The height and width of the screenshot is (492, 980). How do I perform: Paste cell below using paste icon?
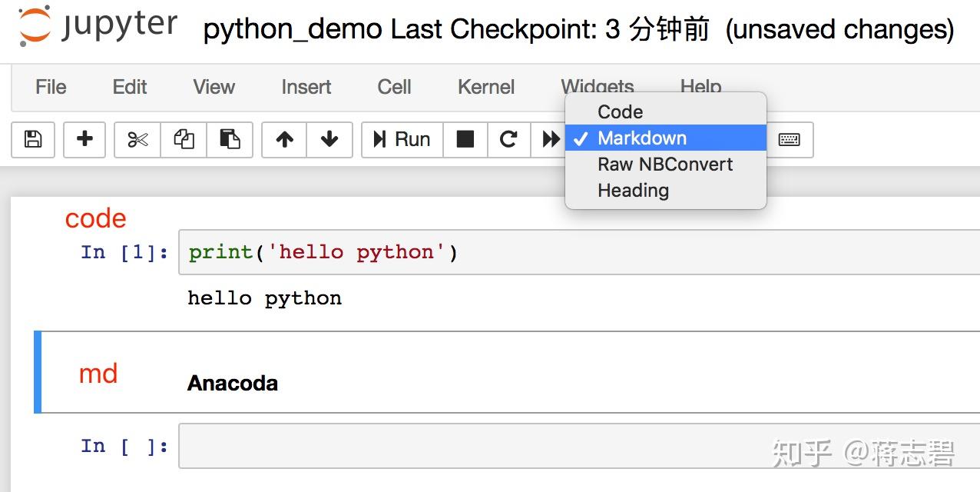pos(230,140)
